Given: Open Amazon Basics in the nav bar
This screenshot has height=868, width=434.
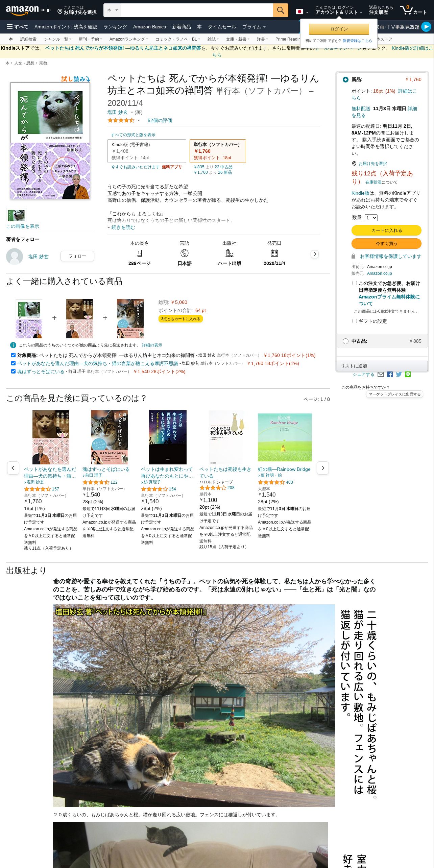Looking at the screenshot, I should tap(149, 27).
